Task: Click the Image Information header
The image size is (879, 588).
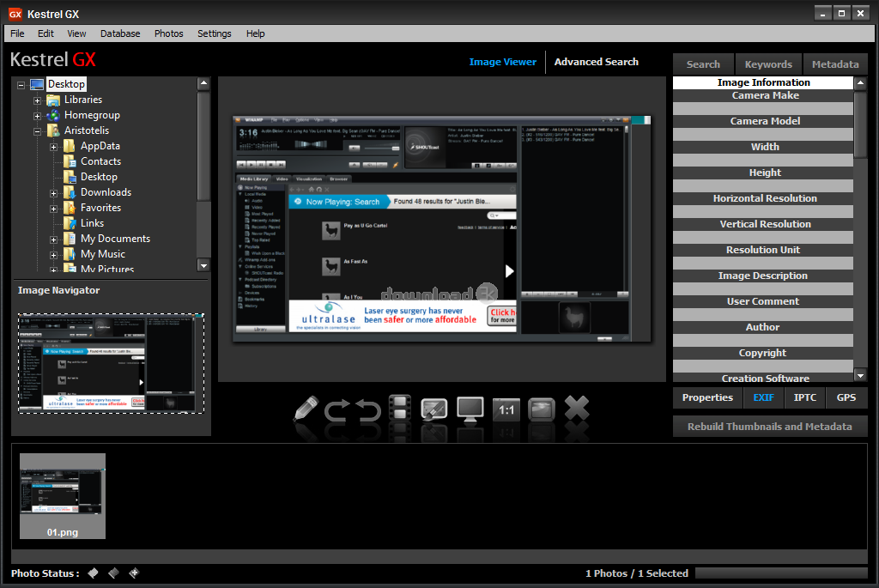Action: point(763,82)
